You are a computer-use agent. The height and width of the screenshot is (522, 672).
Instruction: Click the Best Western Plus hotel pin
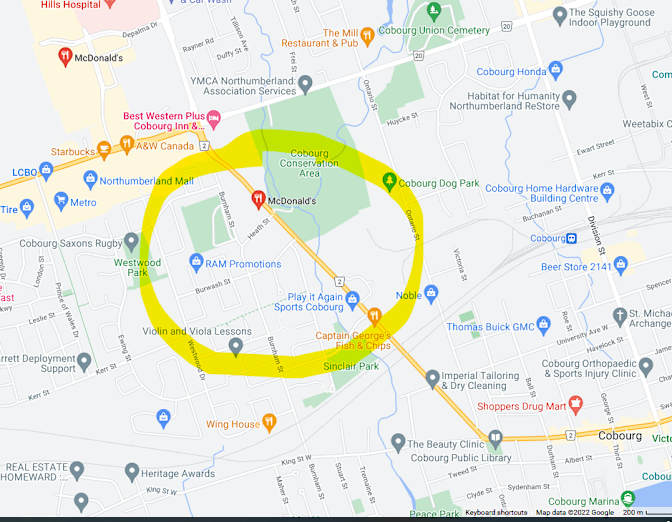coord(213,120)
